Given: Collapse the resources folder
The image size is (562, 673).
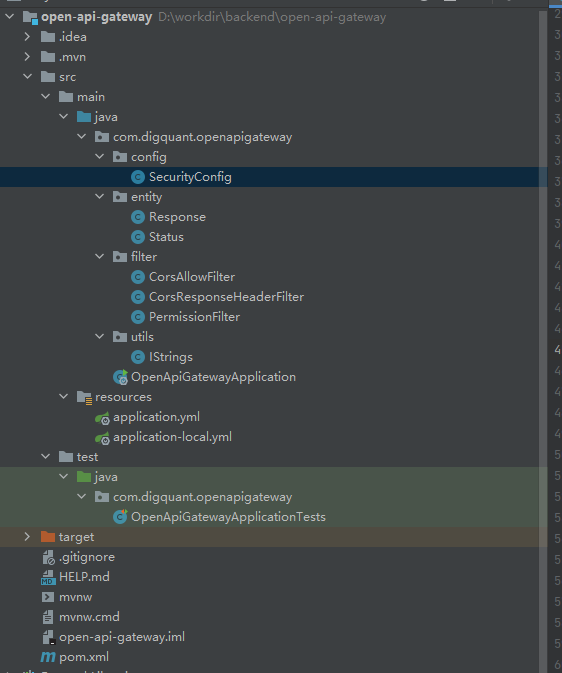Looking at the screenshot, I should pyautogui.click(x=64, y=397).
